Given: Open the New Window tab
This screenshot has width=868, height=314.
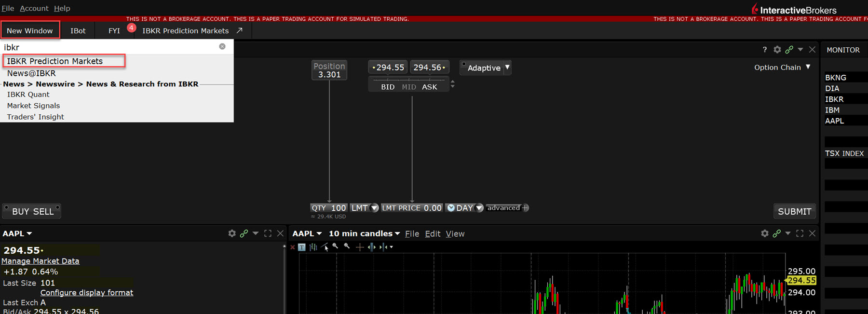Looking at the screenshot, I should pos(30,30).
